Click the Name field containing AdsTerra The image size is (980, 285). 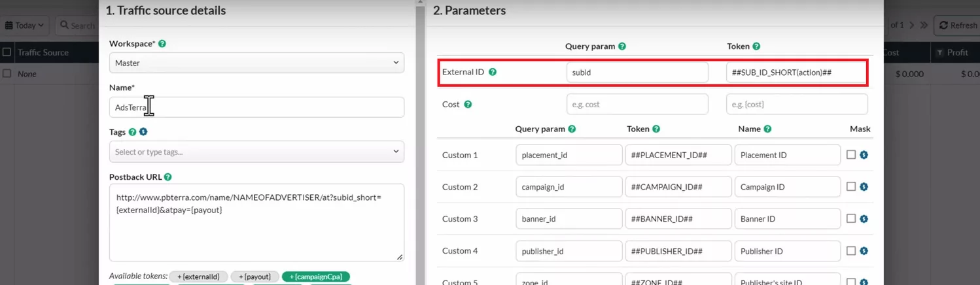[256, 107]
